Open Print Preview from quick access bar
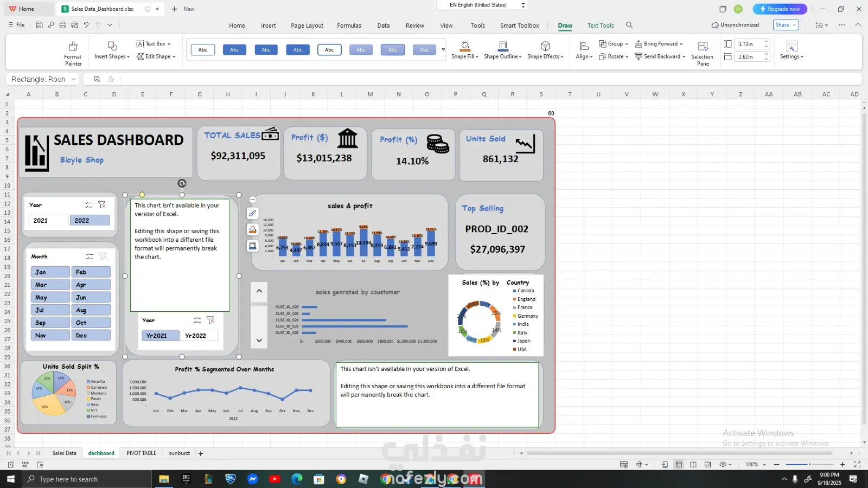Image resolution: width=868 pixels, height=488 pixels. [75, 25]
